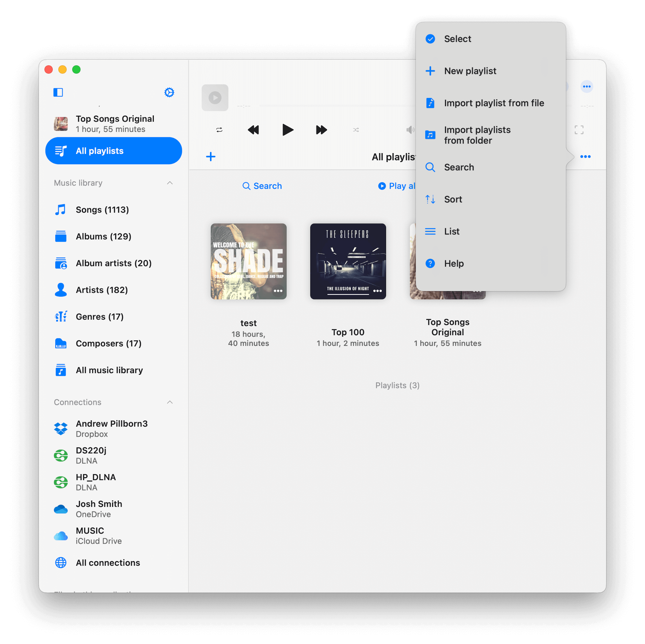Open the test playlist thumbnail
Viewport: 645px width, 644px height.
(249, 261)
